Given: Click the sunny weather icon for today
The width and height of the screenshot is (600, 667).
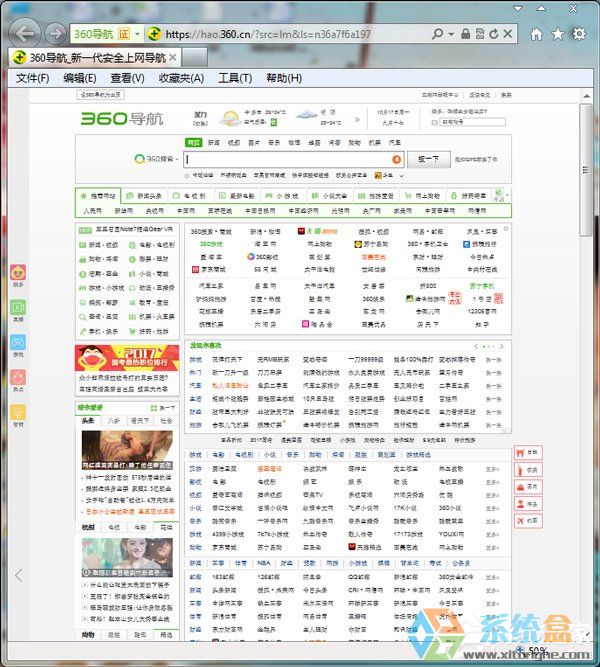Looking at the screenshot, I should coord(230,118).
